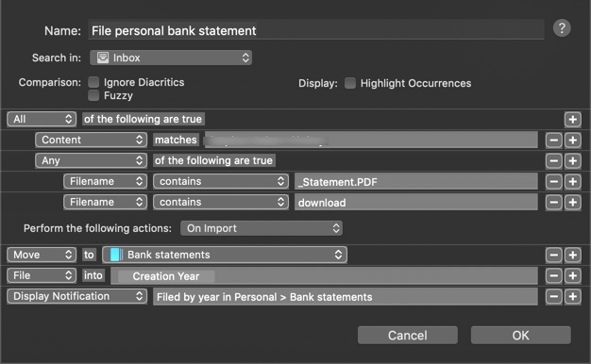Add row after _Statement.PDF filename condition
591x364 pixels.
572,182
